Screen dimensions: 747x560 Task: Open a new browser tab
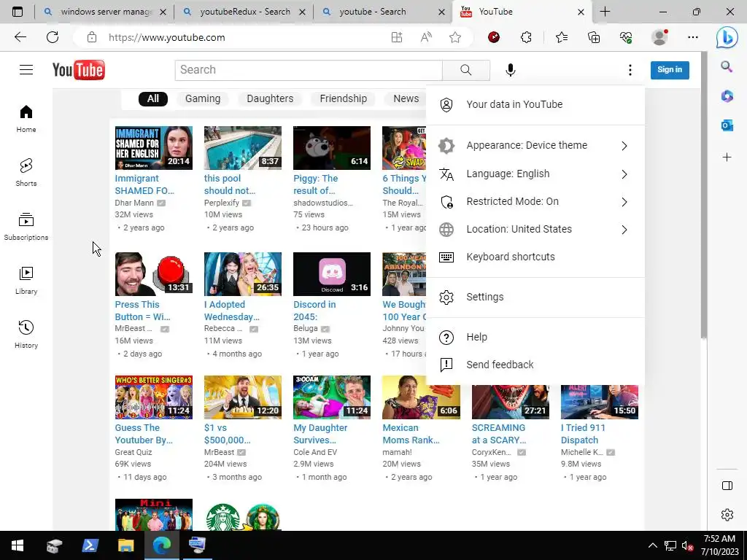tap(605, 12)
